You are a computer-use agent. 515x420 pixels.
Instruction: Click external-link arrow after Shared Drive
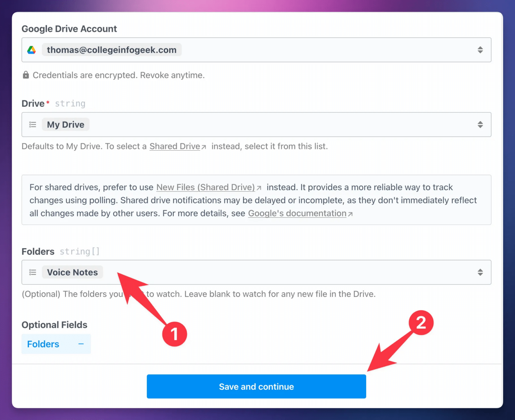pyautogui.click(x=204, y=147)
